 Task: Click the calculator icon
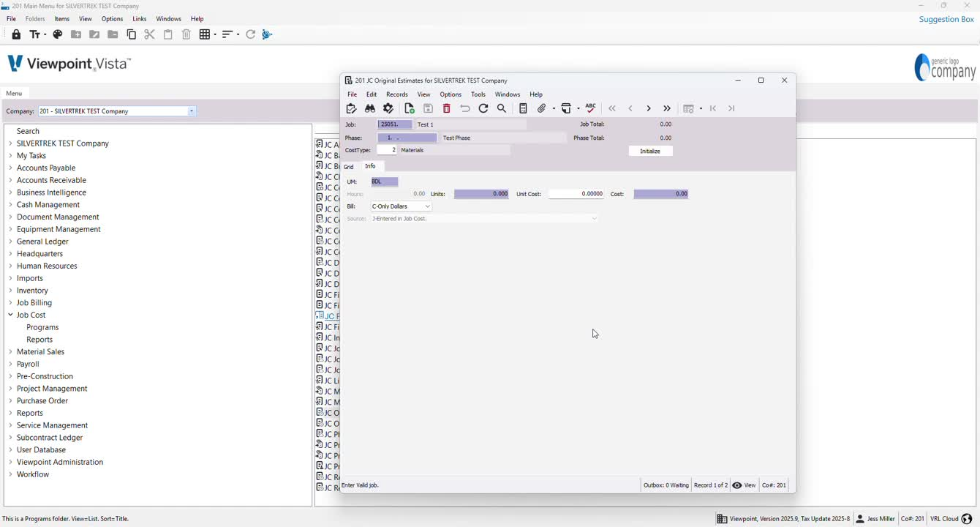point(523,108)
